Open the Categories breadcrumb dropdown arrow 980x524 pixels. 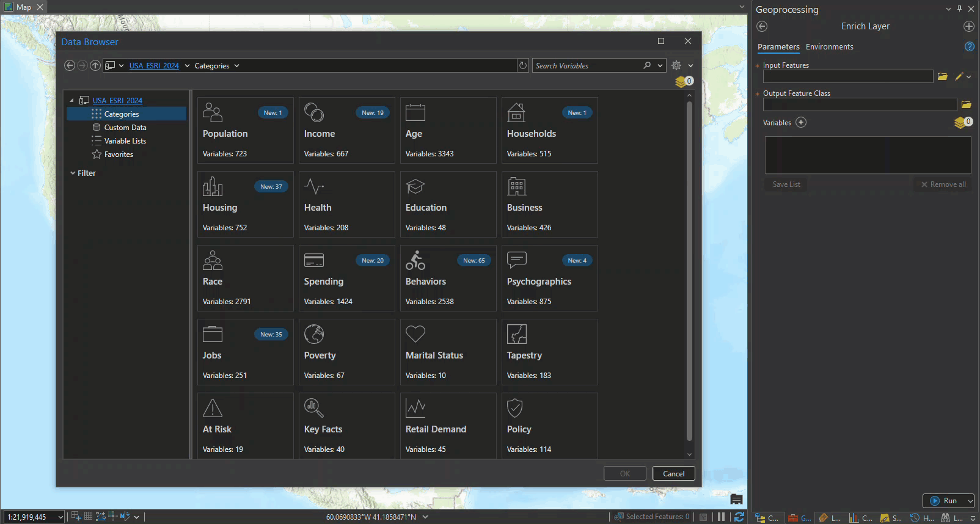(236, 65)
